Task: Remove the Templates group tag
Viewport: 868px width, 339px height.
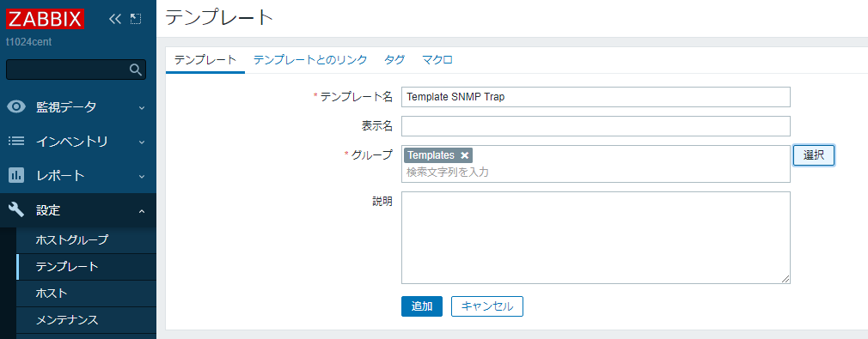Action: 464,155
